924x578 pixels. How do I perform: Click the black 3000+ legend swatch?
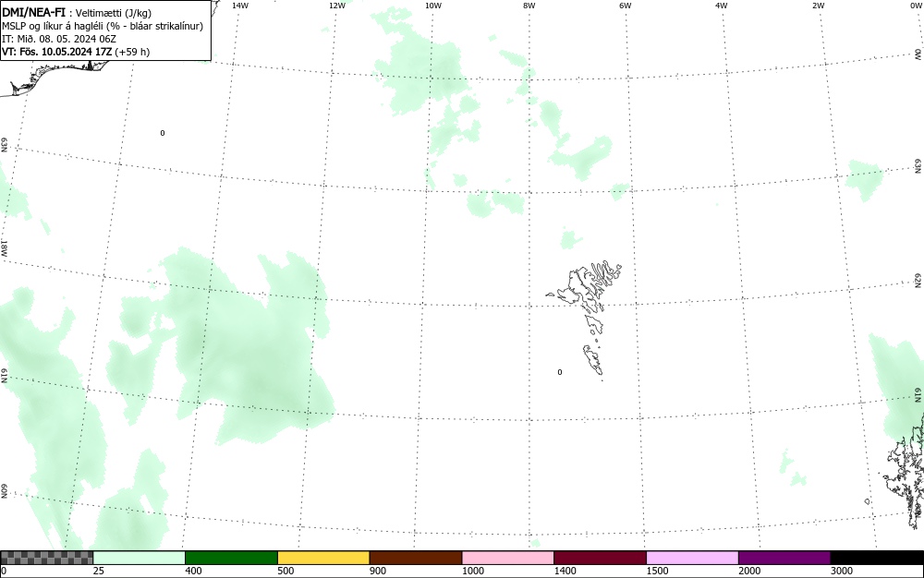coord(877,558)
